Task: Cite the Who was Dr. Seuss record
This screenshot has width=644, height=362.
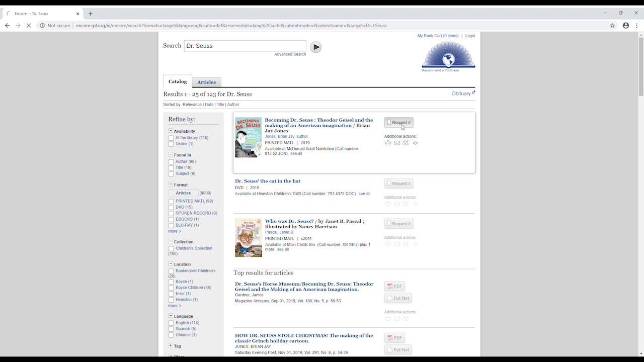Action: click(x=406, y=244)
